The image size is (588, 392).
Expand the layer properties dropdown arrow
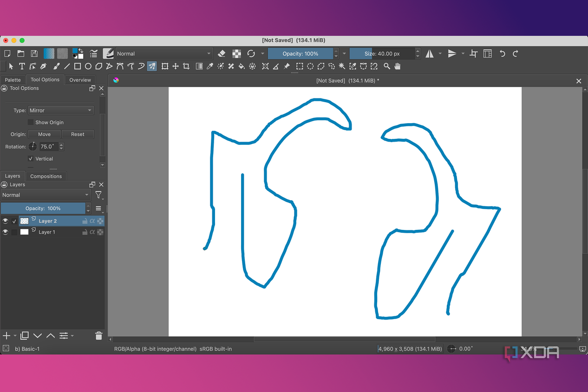(x=72, y=336)
